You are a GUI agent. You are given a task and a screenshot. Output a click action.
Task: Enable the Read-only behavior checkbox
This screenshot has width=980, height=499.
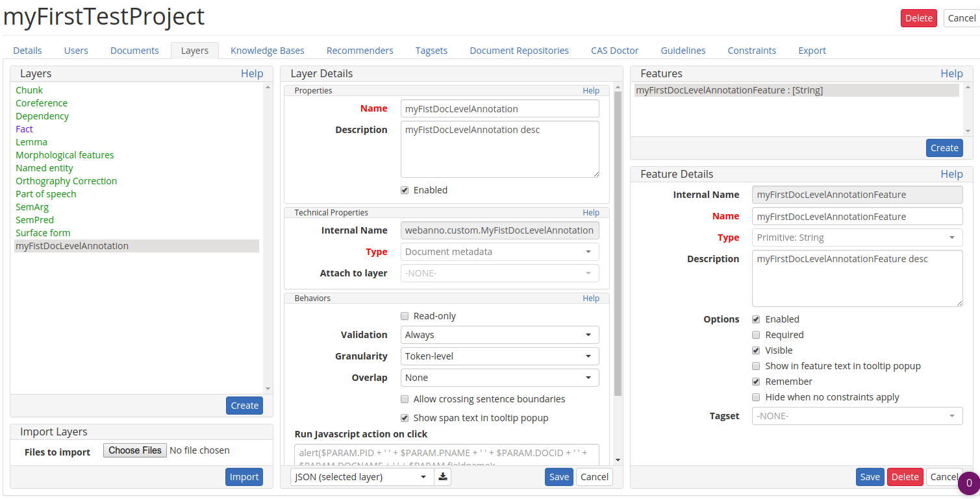tap(405, 316)
